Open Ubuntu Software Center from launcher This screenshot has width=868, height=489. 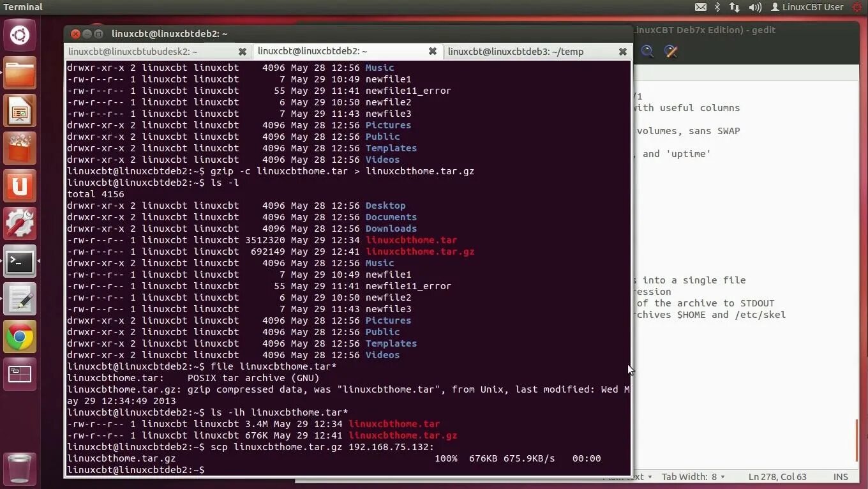(20, 149)
